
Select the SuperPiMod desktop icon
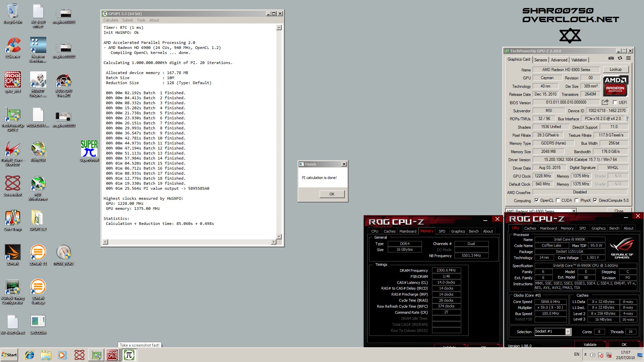point(89,151)
